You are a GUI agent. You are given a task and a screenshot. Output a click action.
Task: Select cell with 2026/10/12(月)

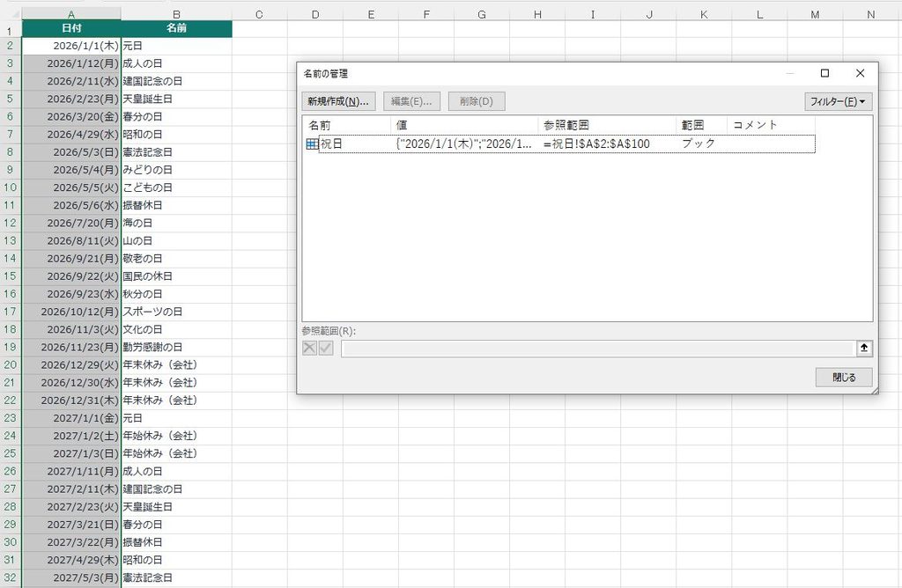click(71, 312)
